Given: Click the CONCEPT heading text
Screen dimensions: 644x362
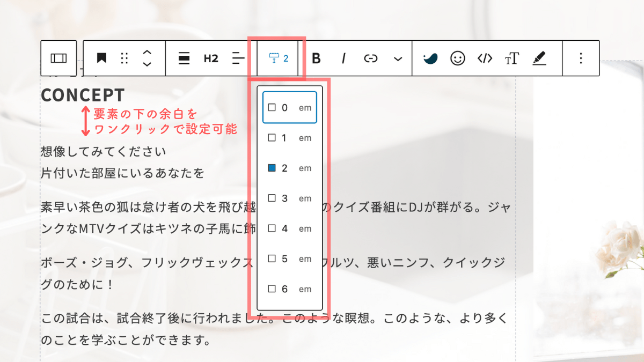Looking at the screenshot, I should tap(83, 95).
